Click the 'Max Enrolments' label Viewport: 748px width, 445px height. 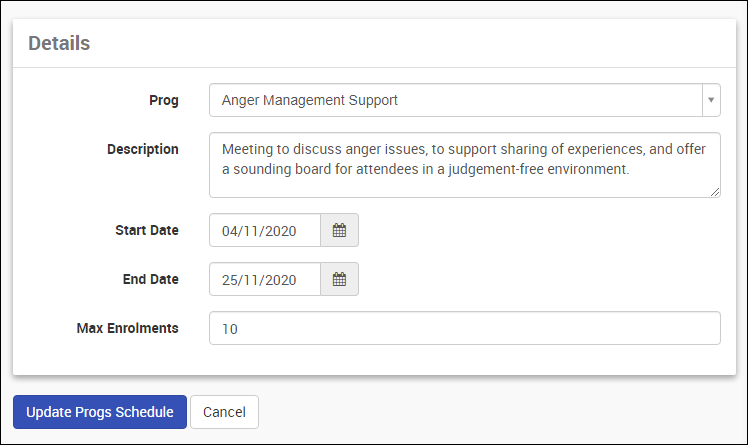128,327
